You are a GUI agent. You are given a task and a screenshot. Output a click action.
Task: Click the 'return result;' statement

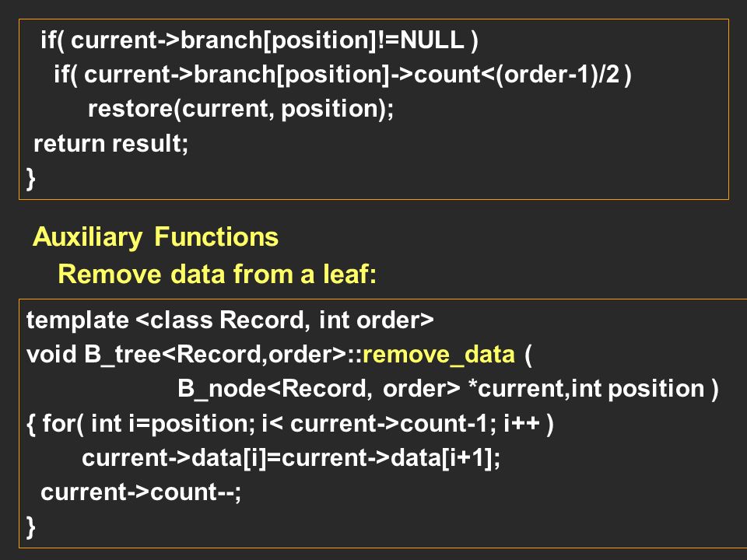[111, 144]
